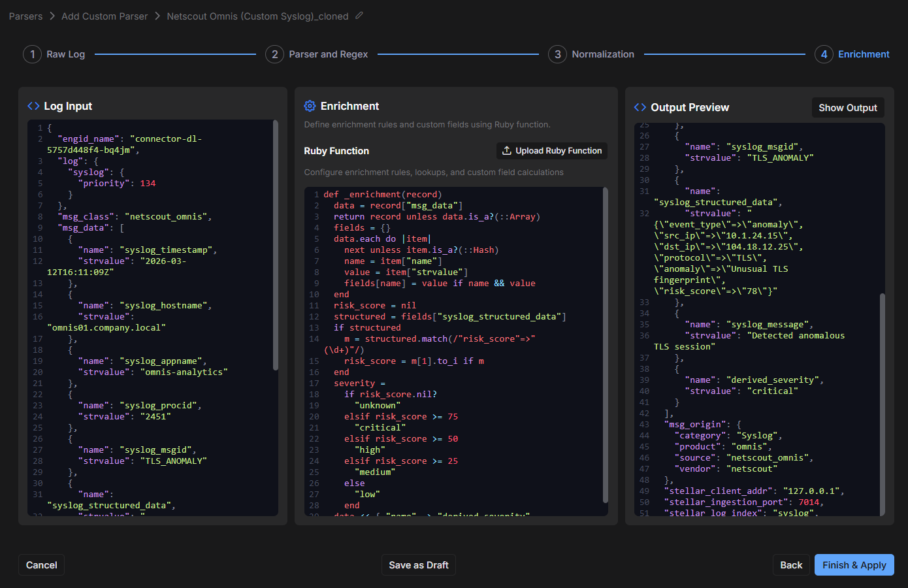Switch to the Normalization step label

coord(602,54)
